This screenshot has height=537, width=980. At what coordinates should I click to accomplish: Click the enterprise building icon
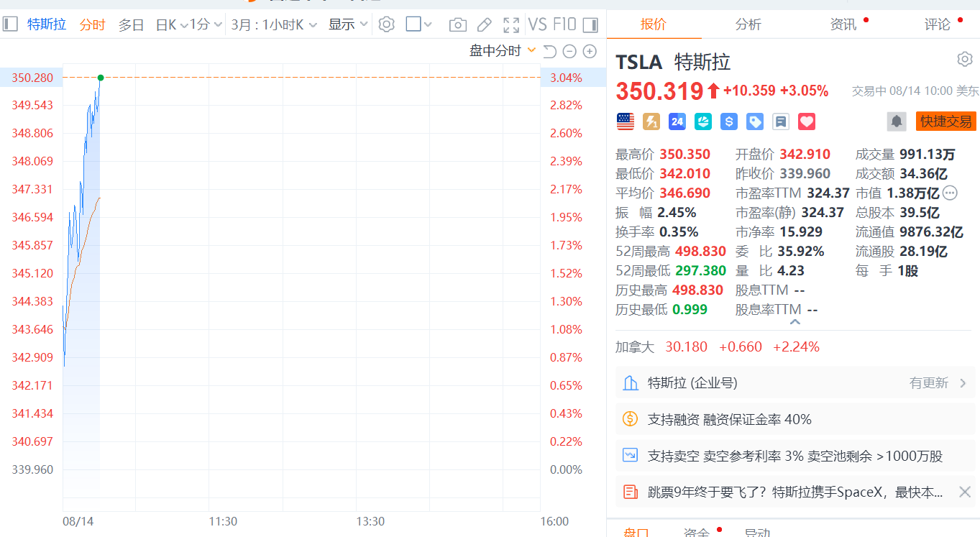click(631, 383)
